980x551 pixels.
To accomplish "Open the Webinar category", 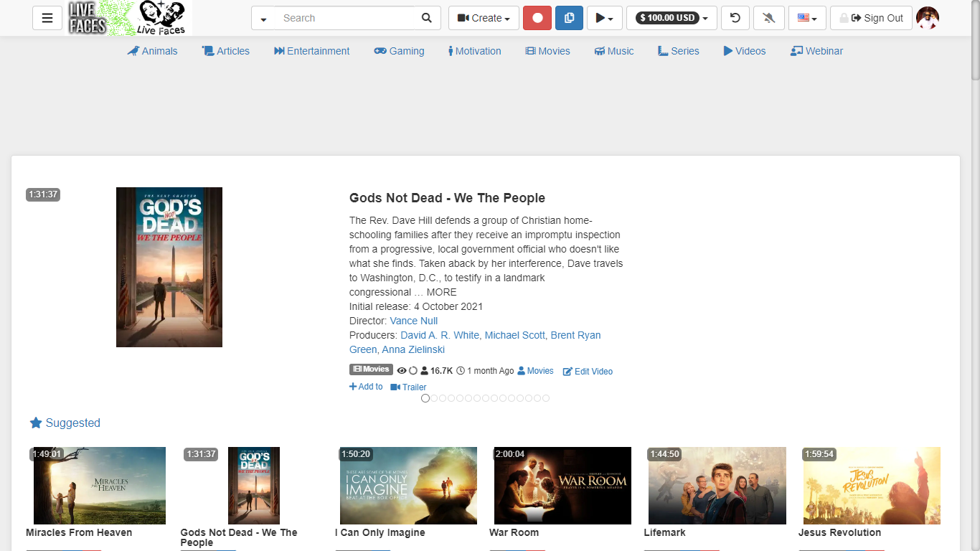I will point(816,51).
